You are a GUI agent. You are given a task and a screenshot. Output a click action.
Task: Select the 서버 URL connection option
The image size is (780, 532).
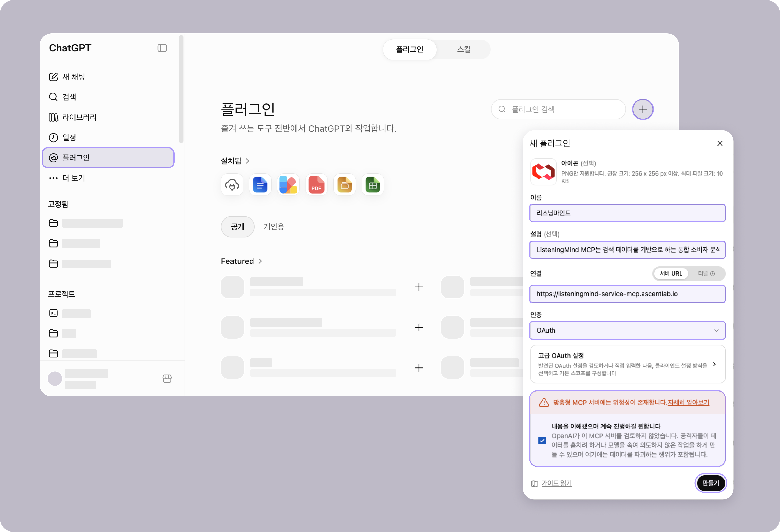pyautogui.click(x=671, y=273)
